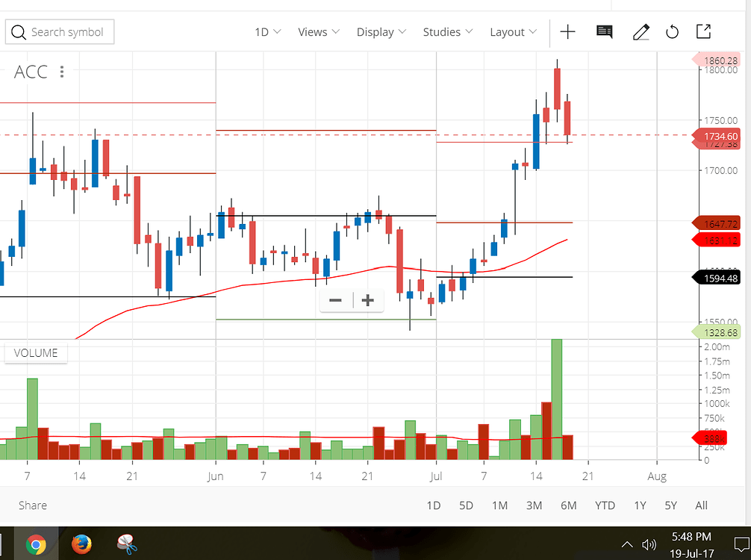Select the All time range button
The height and width of the screenshot is (560, 751).
point(701,505)
